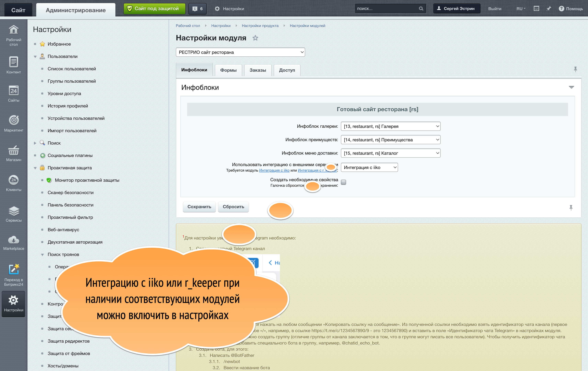588x371 pixels.
Task: Open the Клиенты section in the sidebar
Action: (x=13, y=183)
